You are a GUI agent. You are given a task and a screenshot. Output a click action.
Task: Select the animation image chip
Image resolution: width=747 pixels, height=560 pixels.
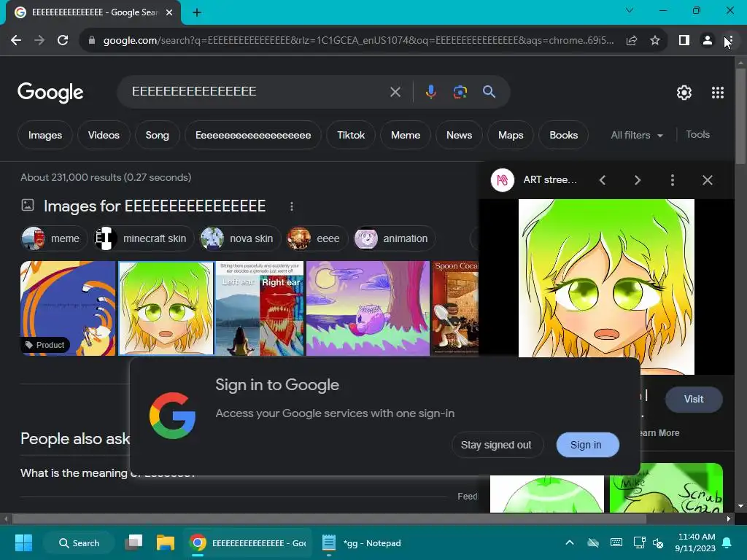(x=394, y=238)
